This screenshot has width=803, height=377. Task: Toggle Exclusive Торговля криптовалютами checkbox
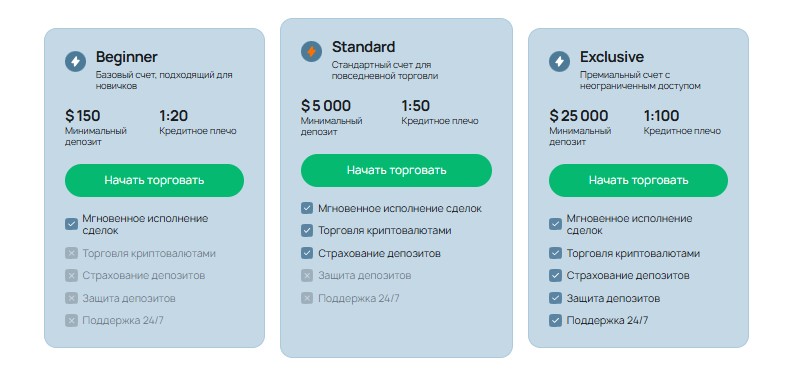pos(555,254)
